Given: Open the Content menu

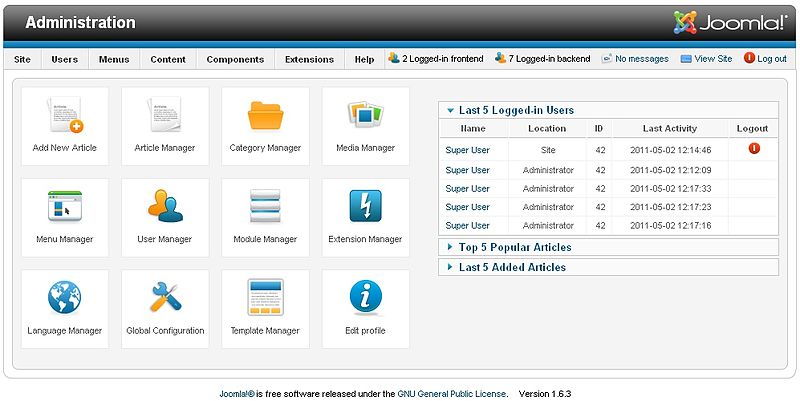Looking at the screenshot, I should (168, 59).
